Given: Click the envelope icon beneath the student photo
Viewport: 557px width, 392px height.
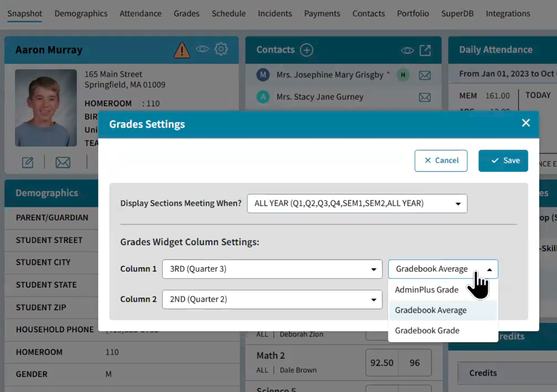Looking at the screenshot, I should click(x=63, y=162).
